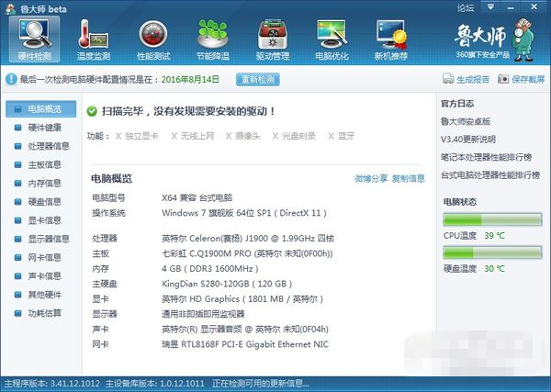
Task: Click the 主程序版本 3.41.12.1012 status text
Action: 52,383
